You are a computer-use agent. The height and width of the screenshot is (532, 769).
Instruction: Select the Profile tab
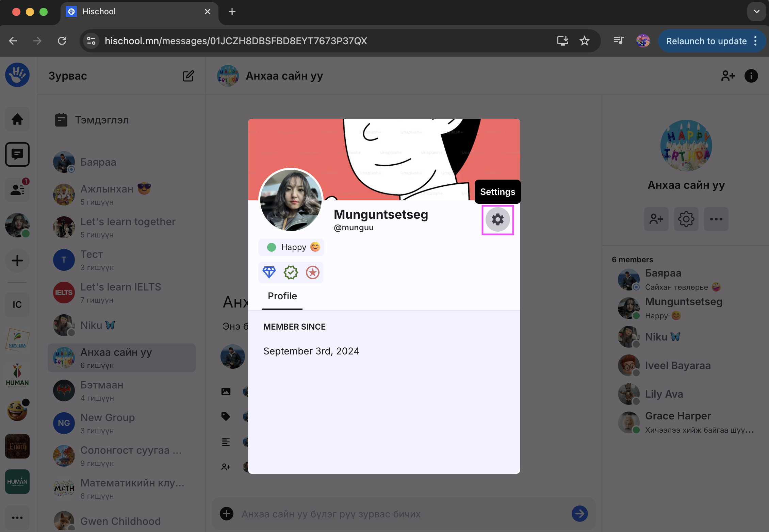[x=282, y=296]
